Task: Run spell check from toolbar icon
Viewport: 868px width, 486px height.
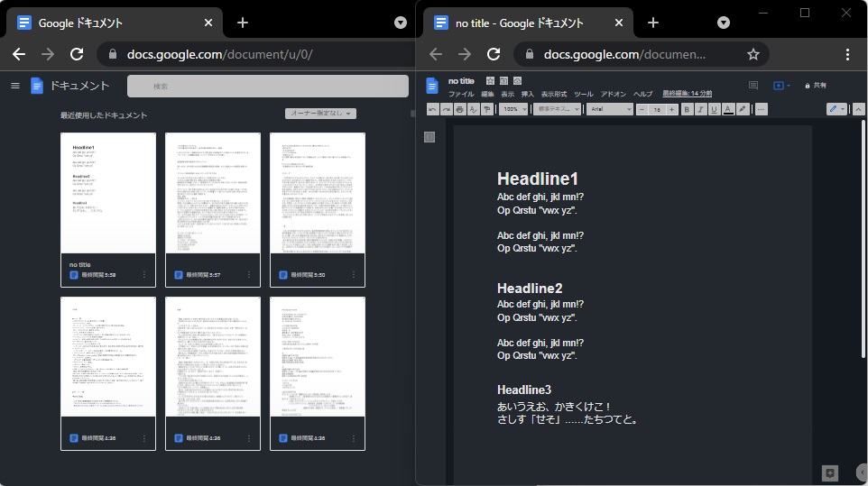Action: (x=474, y=109)
